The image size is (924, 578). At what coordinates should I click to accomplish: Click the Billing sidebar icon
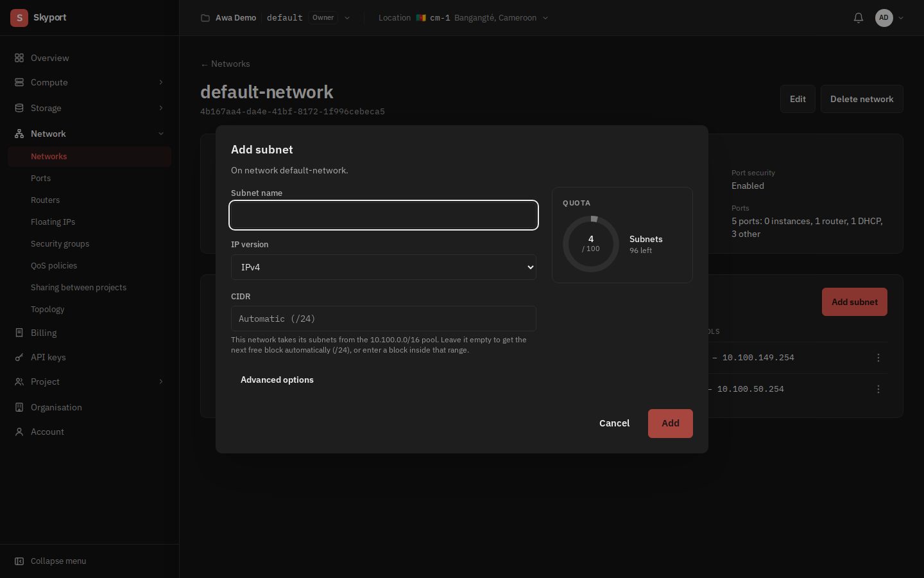pyautogui.click(x=19, y=333)
